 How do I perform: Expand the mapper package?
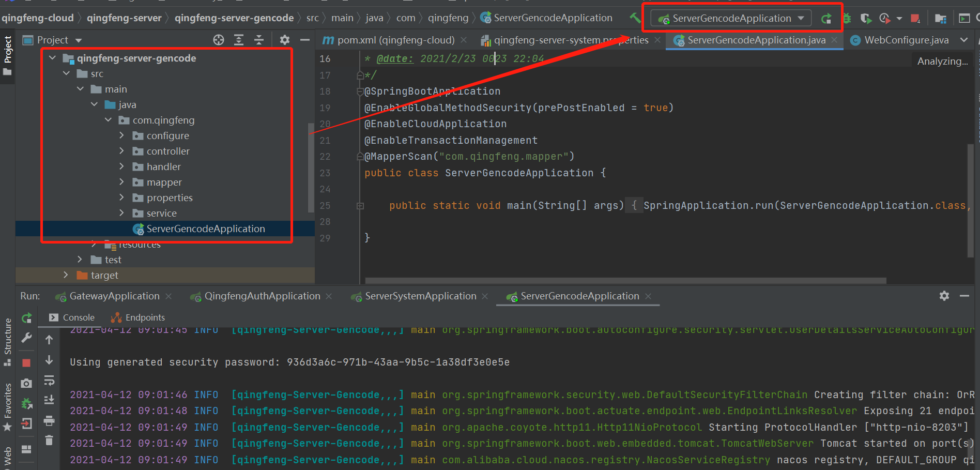click(122, 182)
